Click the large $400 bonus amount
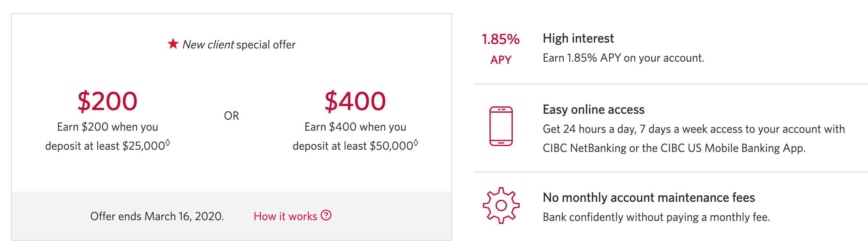This screenshot has width=868, height=251. [x=355, y=101]
